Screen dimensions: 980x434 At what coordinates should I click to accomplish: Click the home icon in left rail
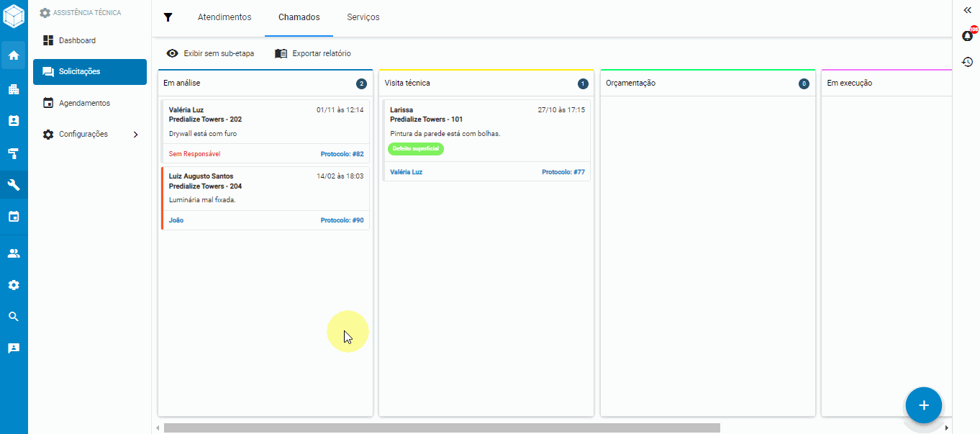point(14,55)
